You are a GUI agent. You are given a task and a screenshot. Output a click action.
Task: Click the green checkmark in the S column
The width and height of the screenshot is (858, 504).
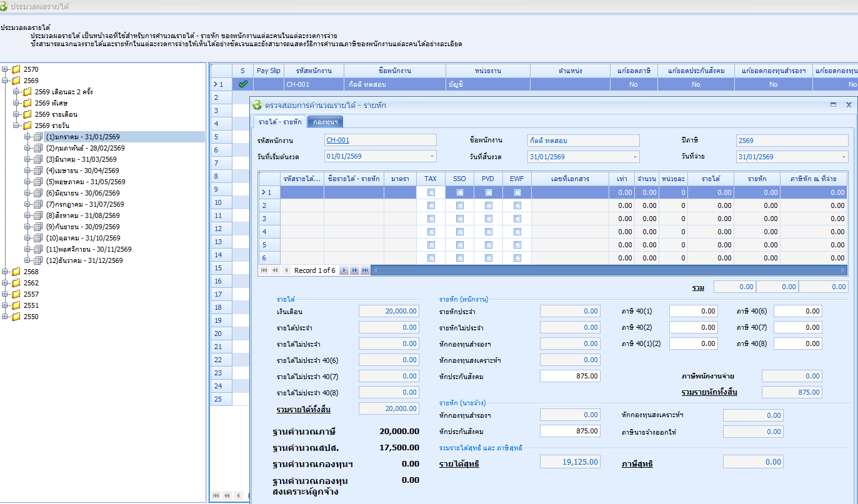click(242, 84)
